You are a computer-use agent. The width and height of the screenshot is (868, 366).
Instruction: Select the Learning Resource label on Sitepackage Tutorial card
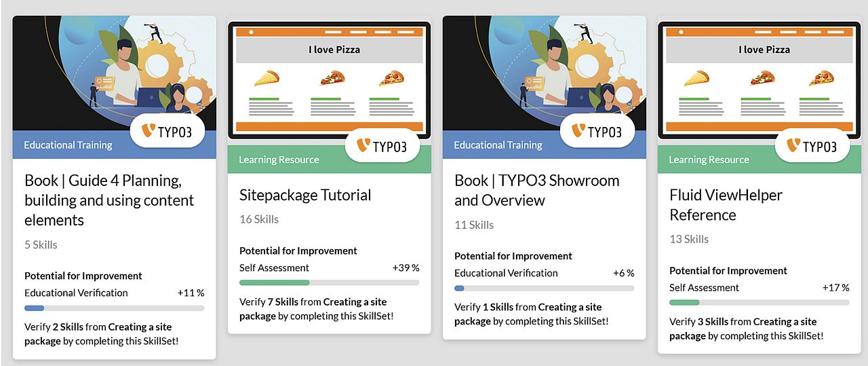(279, 160)
